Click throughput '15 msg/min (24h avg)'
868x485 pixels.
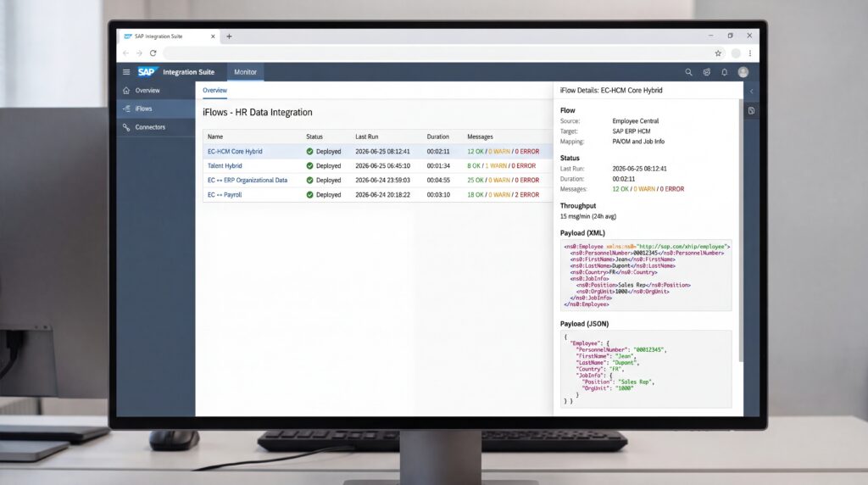pyautogui.click(x=588, y=216)
